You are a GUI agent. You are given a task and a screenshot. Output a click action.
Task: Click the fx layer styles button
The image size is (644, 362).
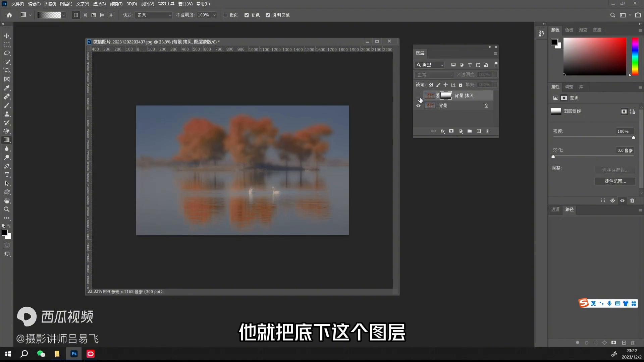[x=442, y=131]
